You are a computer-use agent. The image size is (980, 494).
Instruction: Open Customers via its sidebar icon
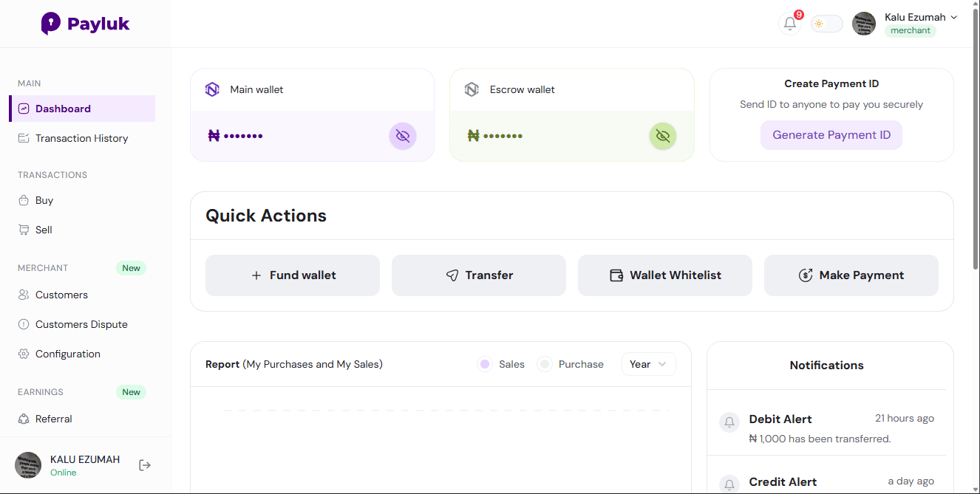point(23,295)
